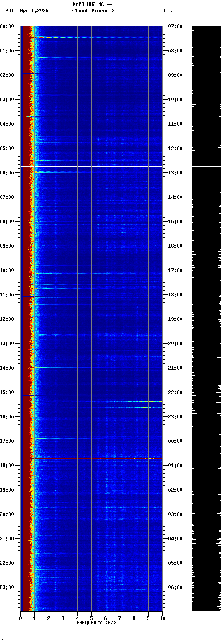Click the '(Mount Pierce )' subtitle
The width and height of the screenshot is (224, 644).
click(93, 11)
